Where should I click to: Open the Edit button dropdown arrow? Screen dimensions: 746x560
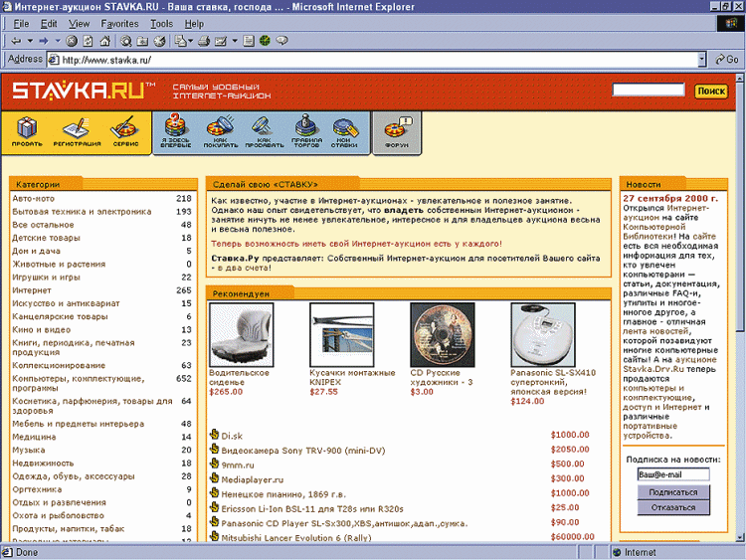click(234, 41)
